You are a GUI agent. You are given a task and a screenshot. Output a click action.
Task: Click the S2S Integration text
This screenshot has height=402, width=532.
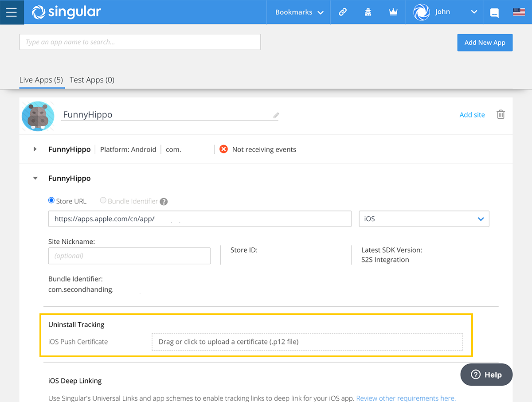[385, 260]
